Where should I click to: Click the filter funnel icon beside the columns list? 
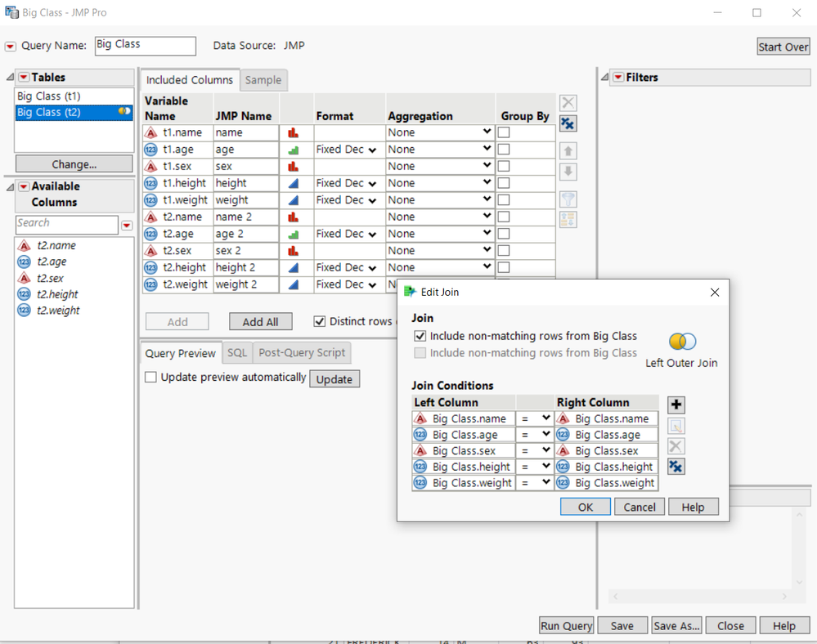tap(568, 199)
